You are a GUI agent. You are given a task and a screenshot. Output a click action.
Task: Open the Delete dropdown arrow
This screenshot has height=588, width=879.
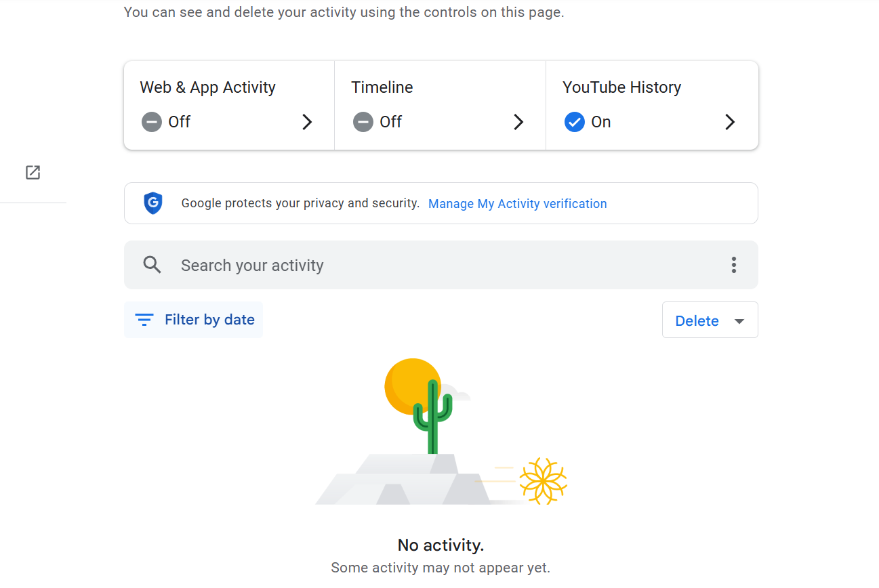[x=739, y=321]
